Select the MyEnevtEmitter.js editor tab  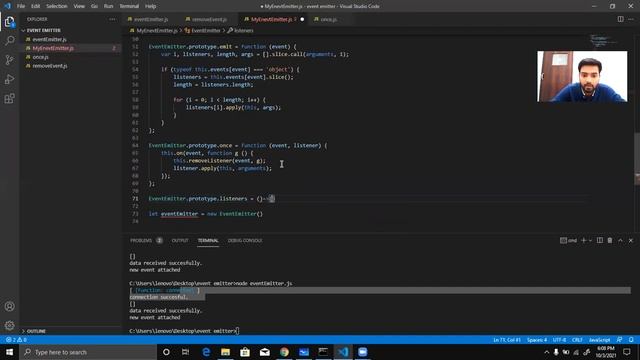point(271,19)
